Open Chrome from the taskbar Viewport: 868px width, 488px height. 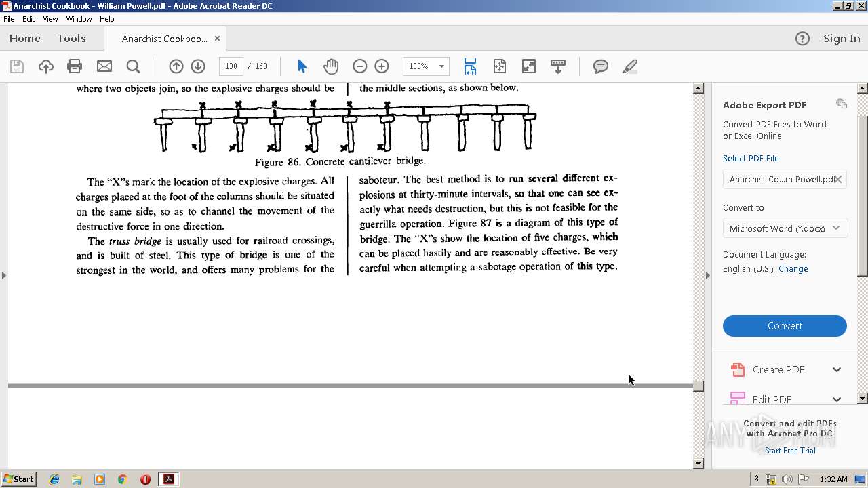pyautogui.click(x=122, y=479)
